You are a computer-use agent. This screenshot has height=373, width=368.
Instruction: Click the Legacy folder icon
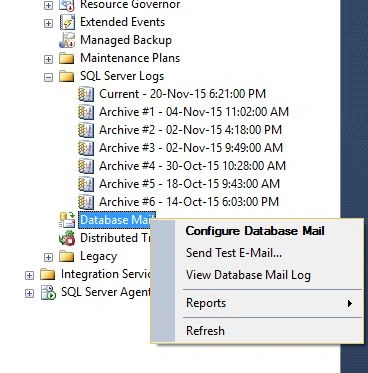(x=66, y=256)
